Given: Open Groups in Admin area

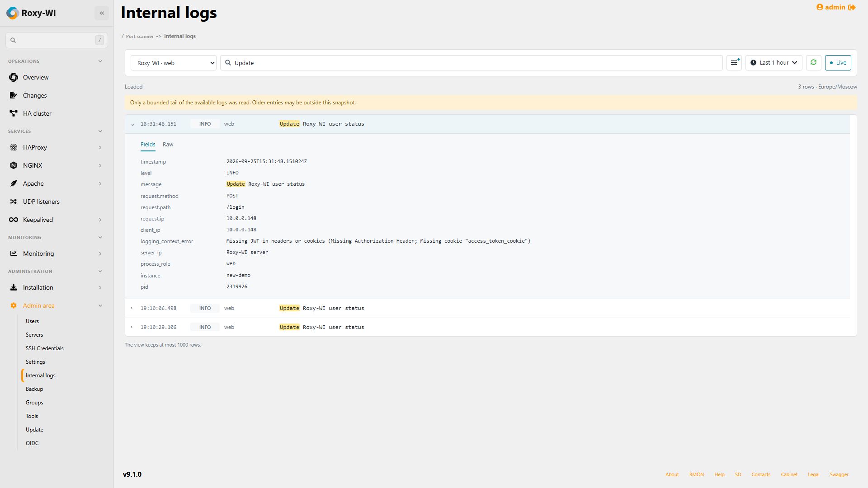Looking at the screenshot, I should tap(34, 403).
